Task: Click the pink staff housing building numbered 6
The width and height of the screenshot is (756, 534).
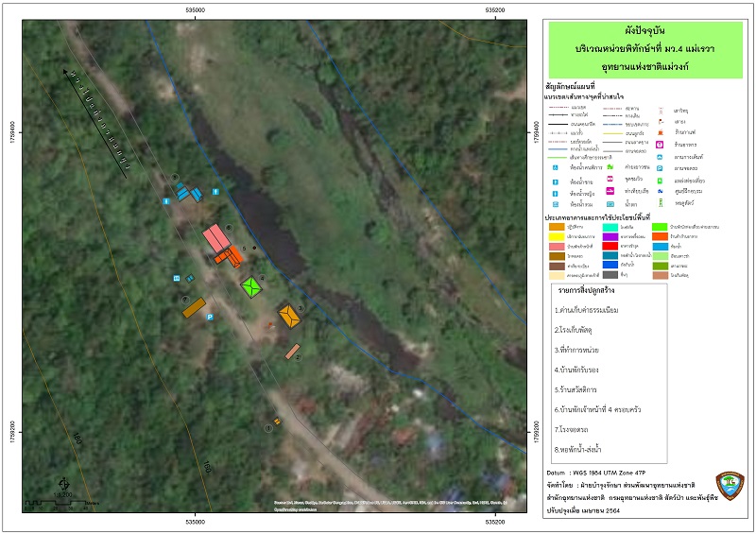Action: tap(216, 238)
